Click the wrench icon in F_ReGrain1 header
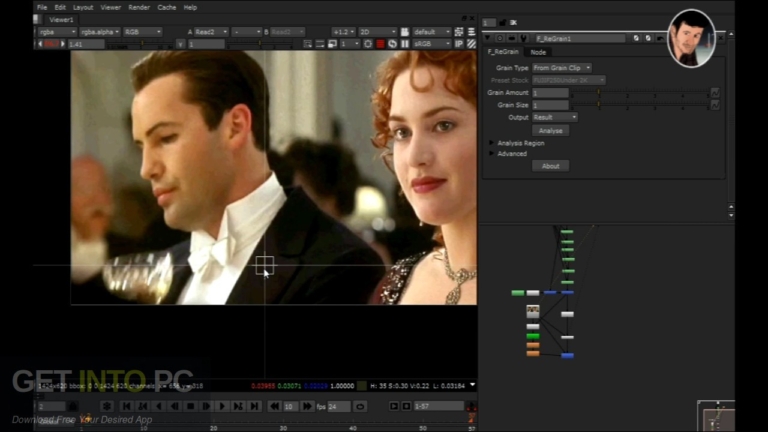 pos(524,38)
